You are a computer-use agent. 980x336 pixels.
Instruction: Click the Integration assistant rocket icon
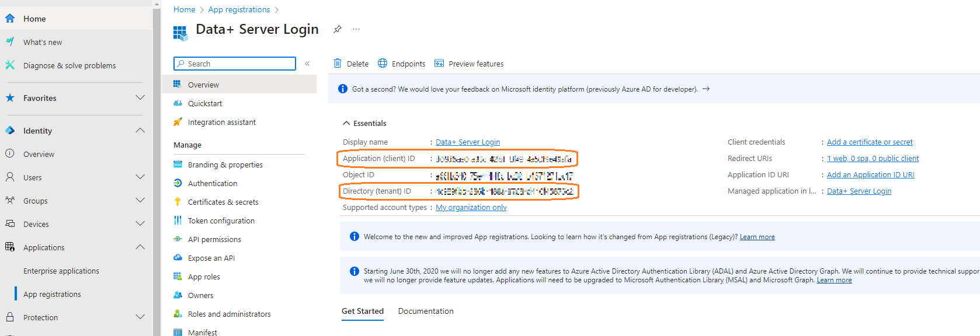pyautogui.click(x=178, y=122)
